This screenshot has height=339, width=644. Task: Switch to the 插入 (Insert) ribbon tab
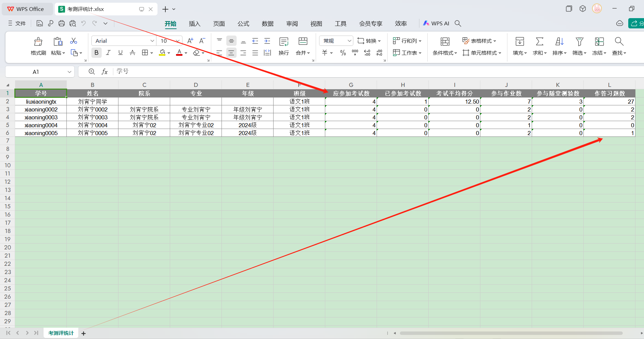pos(194,24)
